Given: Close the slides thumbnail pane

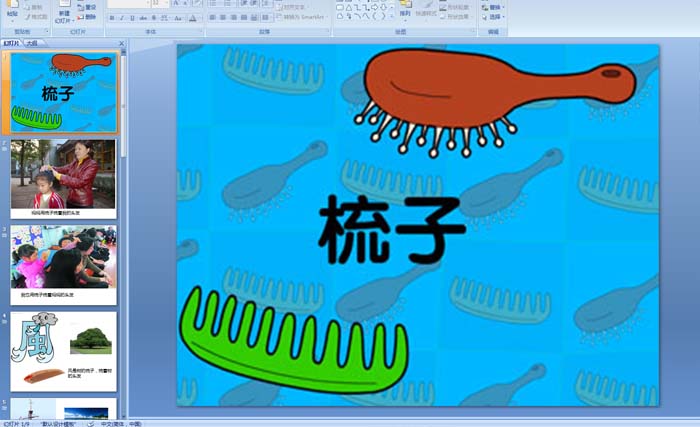Looking at the screenshot, I should point(121,43).
